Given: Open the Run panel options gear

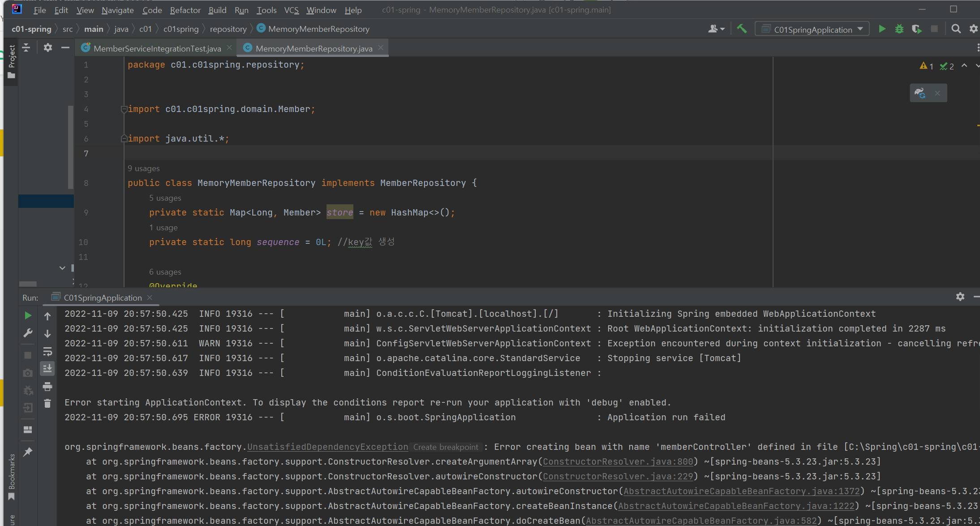Looking at the screenshot, I should point(960,297).
